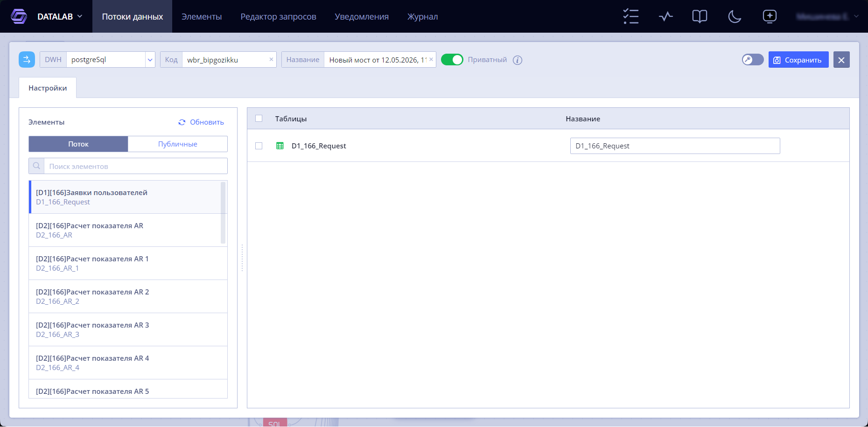Open the DATALAB menu chevron

tap(80, 16)
